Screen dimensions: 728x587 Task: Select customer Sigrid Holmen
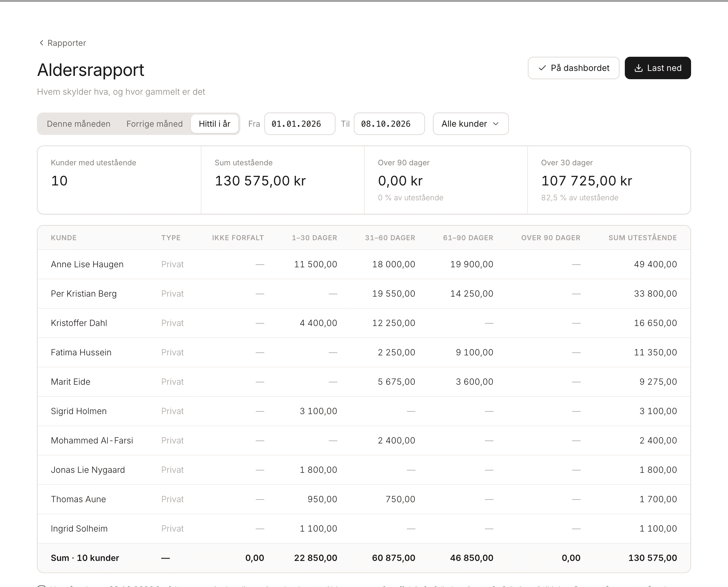click(79, 411)
